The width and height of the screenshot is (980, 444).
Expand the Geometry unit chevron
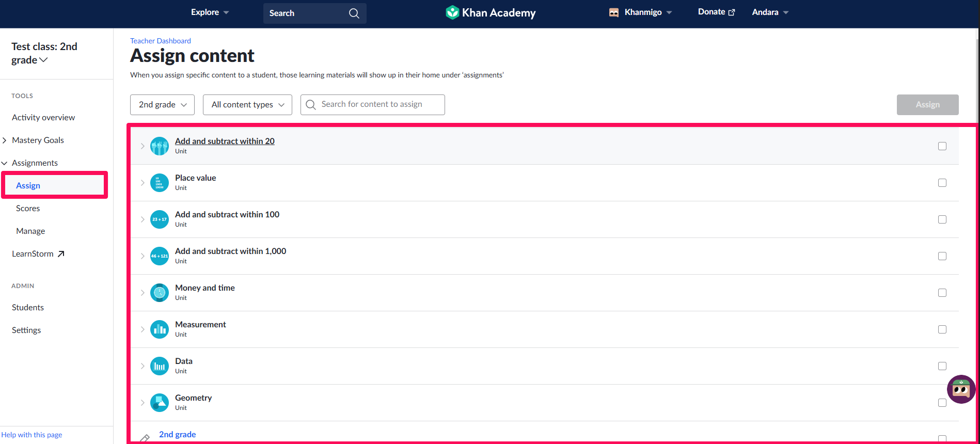143,403
